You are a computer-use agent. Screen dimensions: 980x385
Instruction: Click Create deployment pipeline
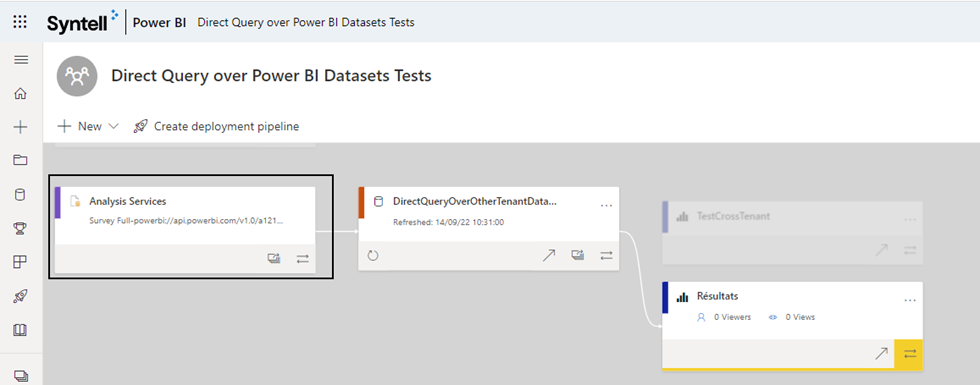tap(216, 126)
